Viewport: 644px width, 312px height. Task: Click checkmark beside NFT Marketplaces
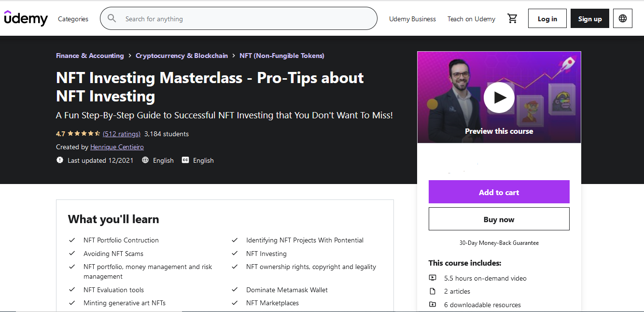tap(235, 303)
